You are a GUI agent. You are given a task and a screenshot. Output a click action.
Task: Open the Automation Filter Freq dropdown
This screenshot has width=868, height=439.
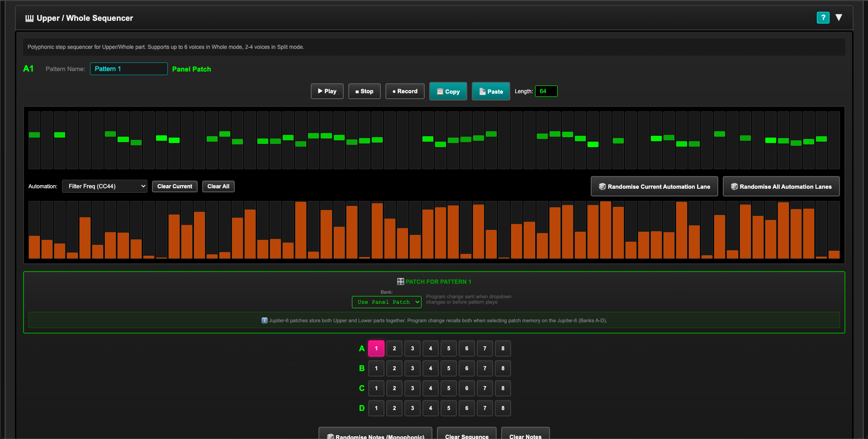[105, 186]
